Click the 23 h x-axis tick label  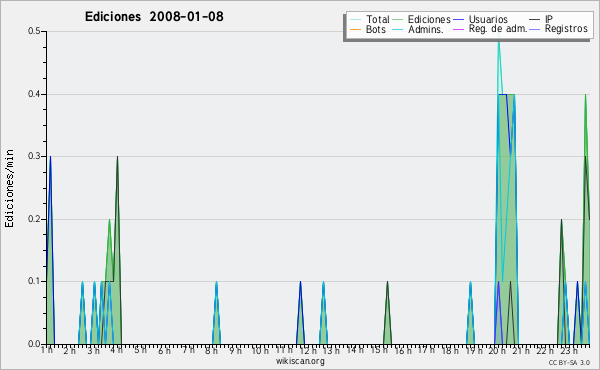pyautogui.click(x=569, y=351)
